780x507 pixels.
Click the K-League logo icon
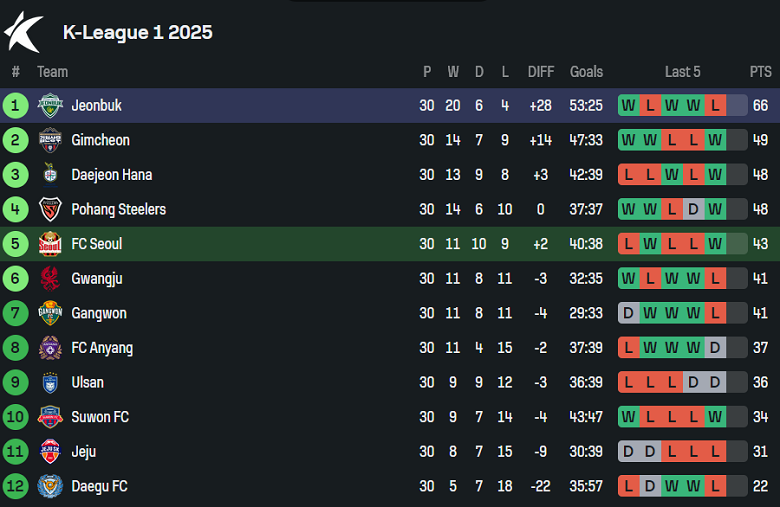pyautogui.click(x=23, y=32)
